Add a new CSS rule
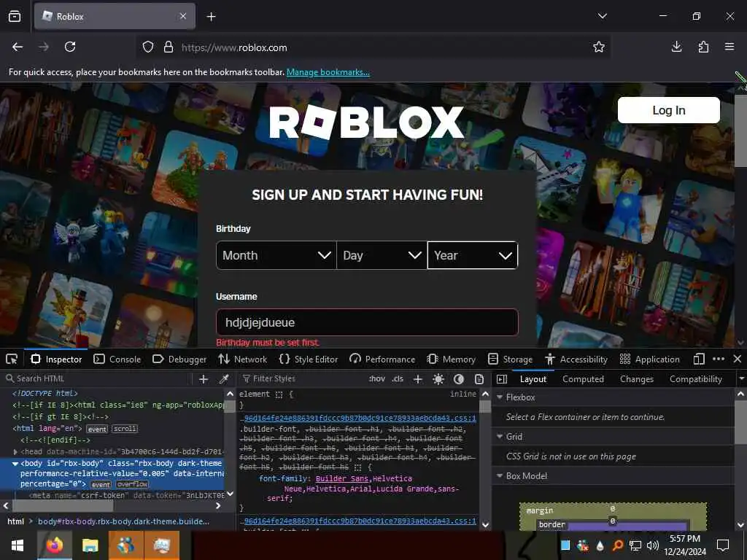The width and height of the screenshot is (747, 560). click(x=418, y=379)
